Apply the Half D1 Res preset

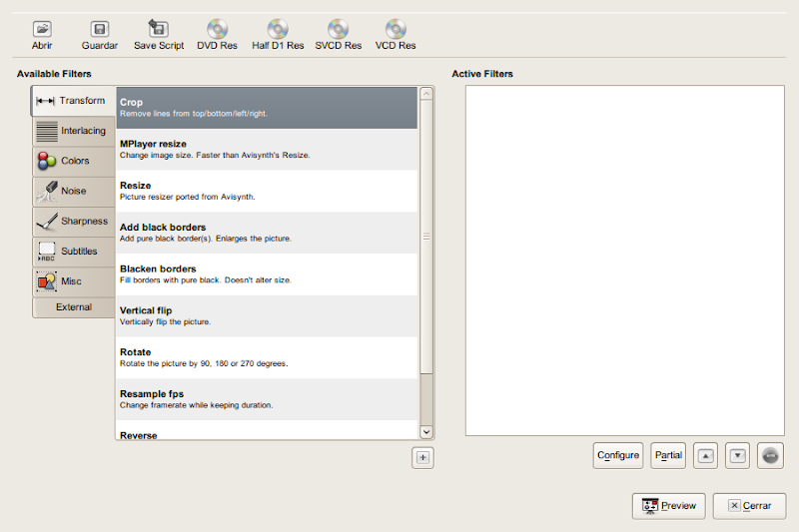coord(278,30)
